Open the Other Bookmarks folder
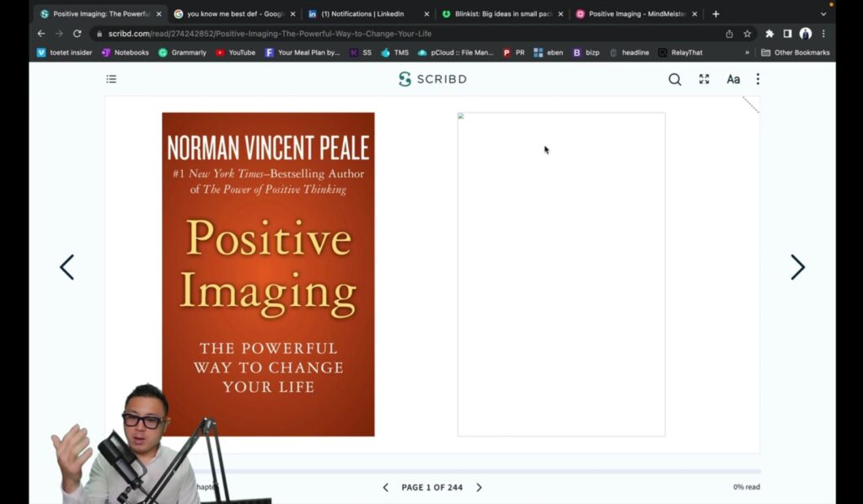Viewport: 863px width, 504px height. (796, 53)
